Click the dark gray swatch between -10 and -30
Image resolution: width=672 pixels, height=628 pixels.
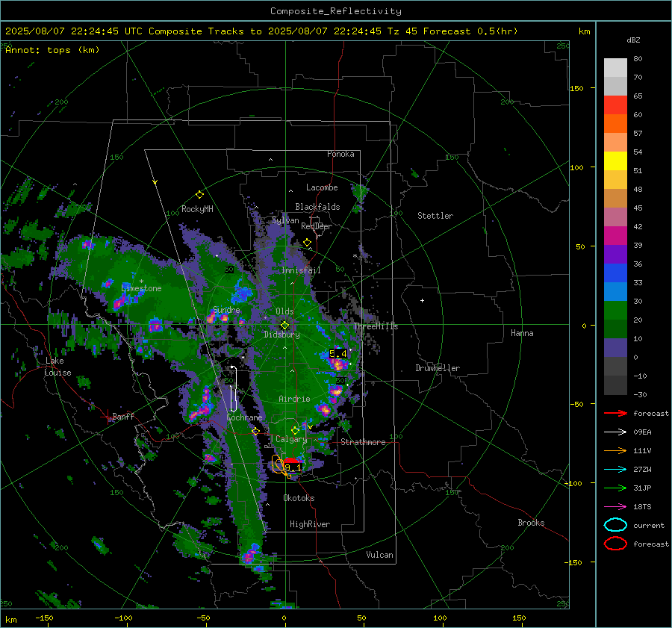[615, 385]
